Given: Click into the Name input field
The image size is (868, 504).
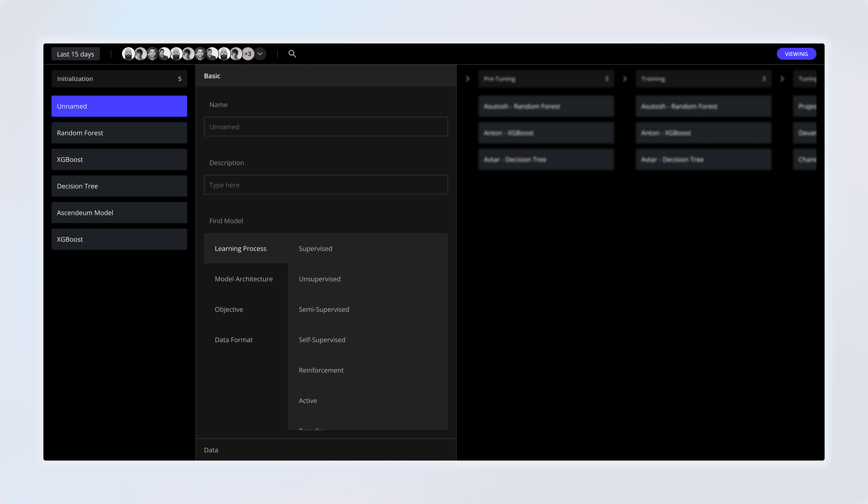Looking at the screenshot, I should (x=325, y=127).
